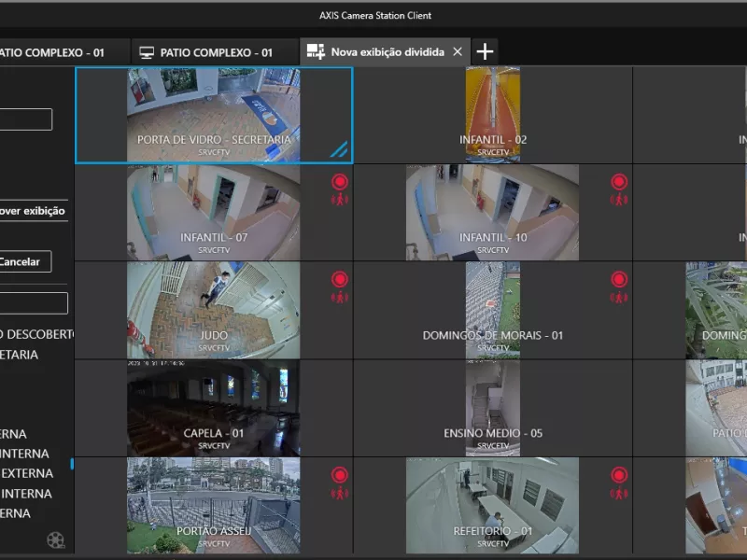Click resize handle on PORTA DE VIDRO tile
The image size is (747, 560).
point(338,148)
